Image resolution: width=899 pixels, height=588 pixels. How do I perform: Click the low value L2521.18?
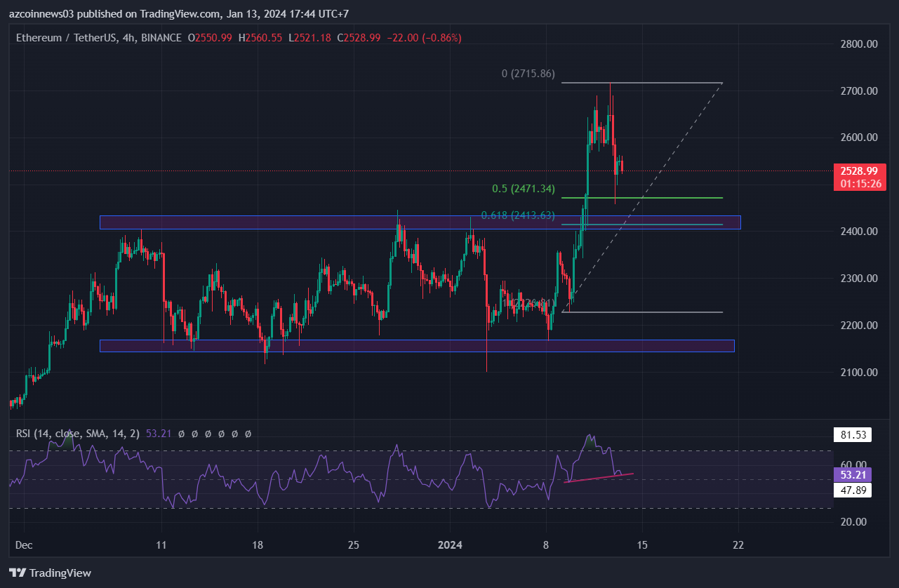tap(309, 38)
